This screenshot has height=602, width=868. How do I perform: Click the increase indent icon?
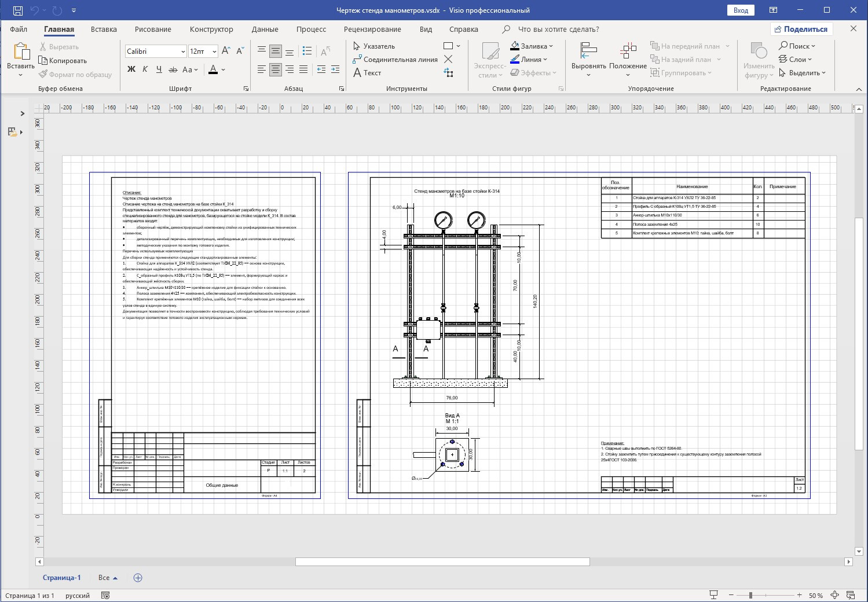click(335, 69)
